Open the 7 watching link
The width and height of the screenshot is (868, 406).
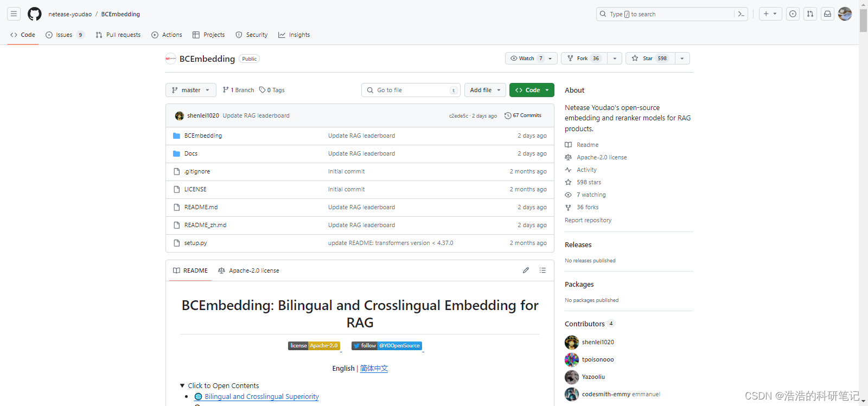(x=591, y=195)
